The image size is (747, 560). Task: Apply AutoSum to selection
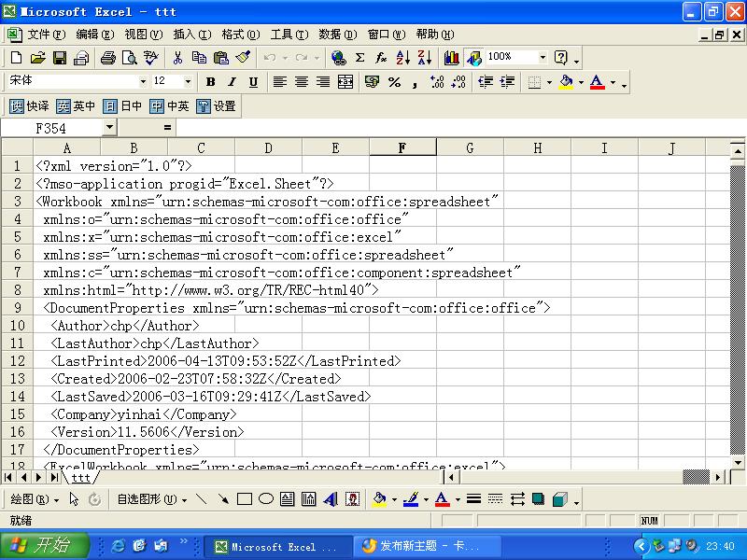click(x=360, y=58)
